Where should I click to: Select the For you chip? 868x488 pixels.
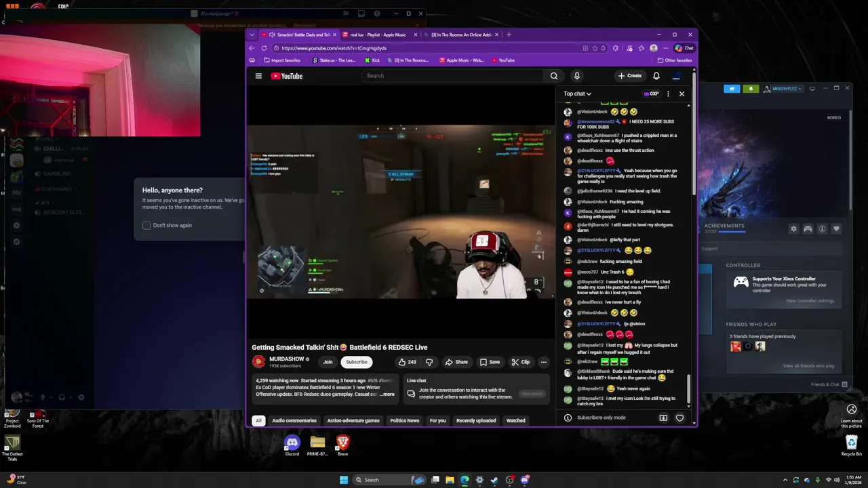(438, 420)
